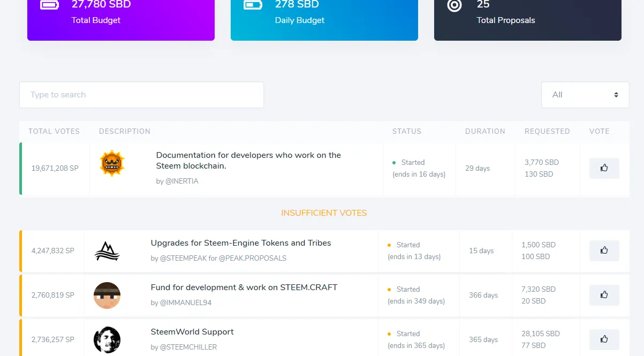Click thumbs-up for Steem-Engine Tokens proposal
The height and width of the screenshot is (356, 644).
[x=604, y=251]
